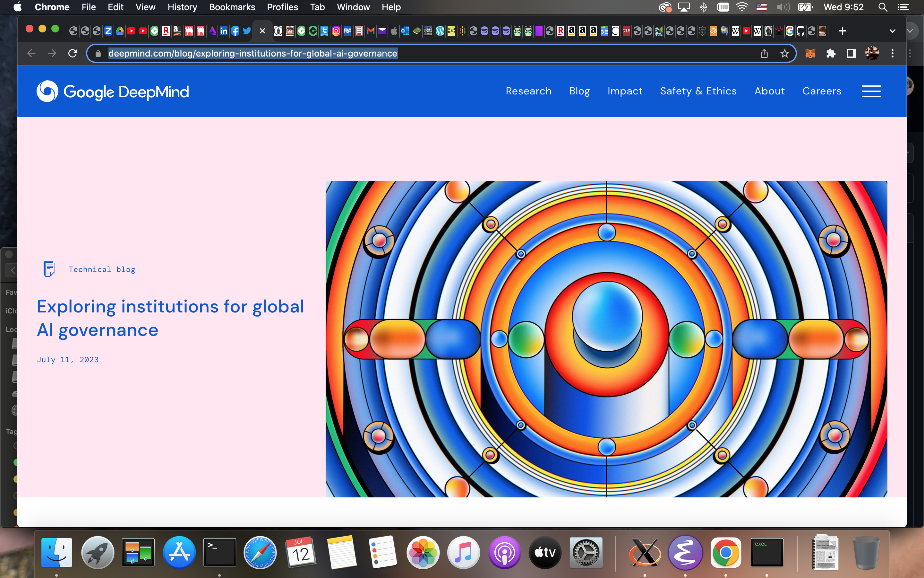Open Spotlight search in menu bar

click(x=882, y=7)
